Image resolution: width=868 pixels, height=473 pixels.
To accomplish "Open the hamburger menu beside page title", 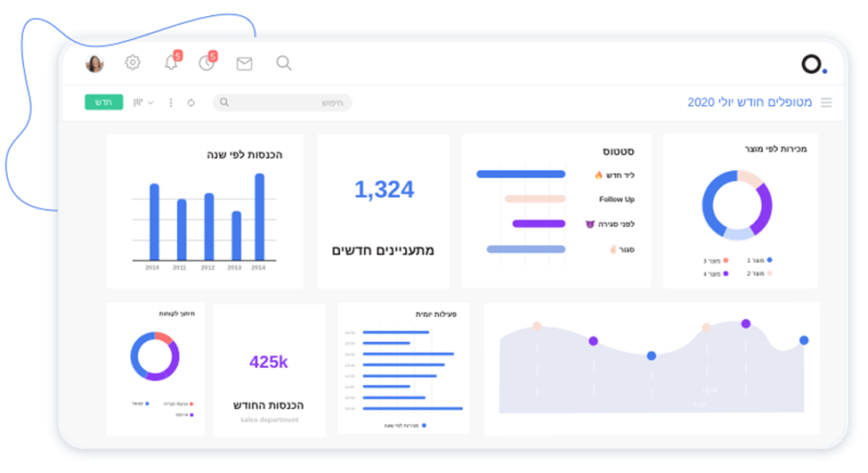I will tap(826, 102).
